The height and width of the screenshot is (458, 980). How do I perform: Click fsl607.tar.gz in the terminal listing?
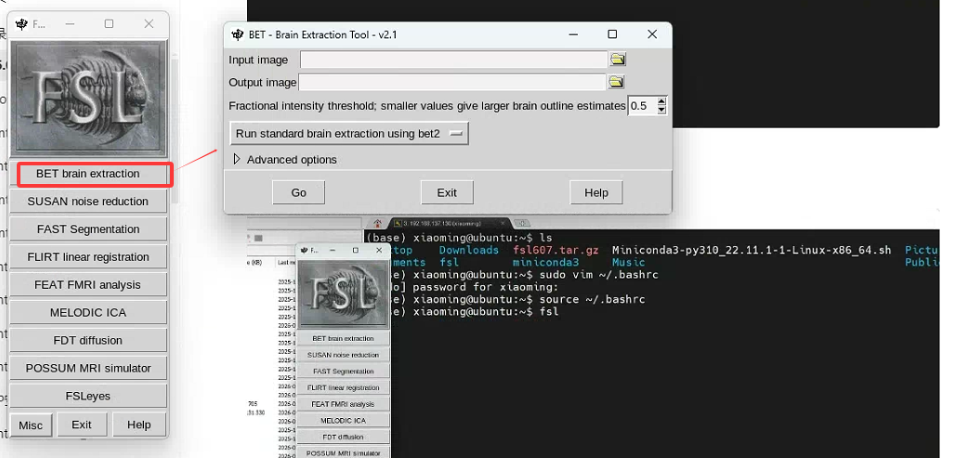pyautogui.click(x=555, y=250)
